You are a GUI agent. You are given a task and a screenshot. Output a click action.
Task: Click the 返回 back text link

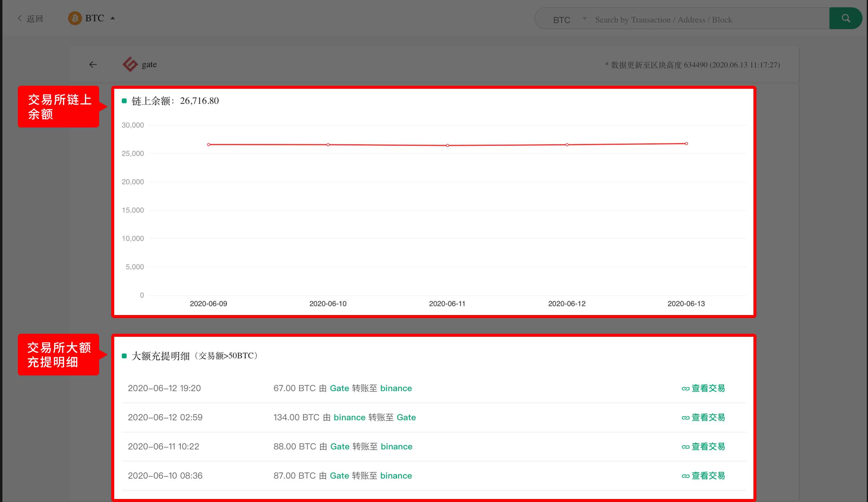35,19
